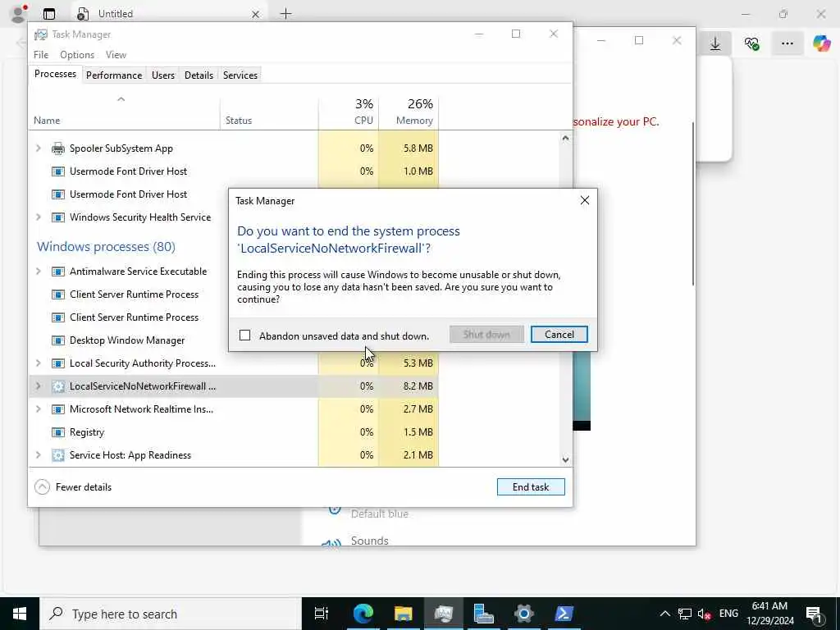Expand LocalServiceNoNetworkFirewall process row
The width and height of the screenshot is (840, 630).
38,386
